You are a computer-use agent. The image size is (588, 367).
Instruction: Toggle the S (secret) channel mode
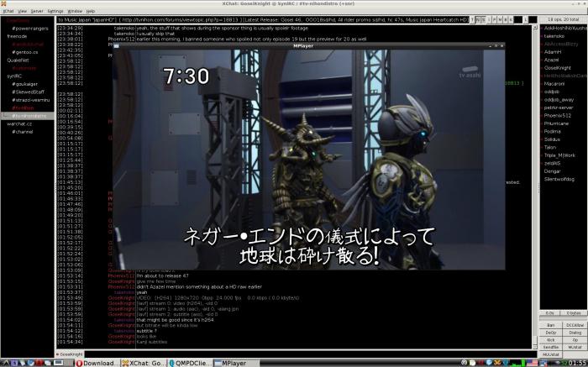coord(484,19)
